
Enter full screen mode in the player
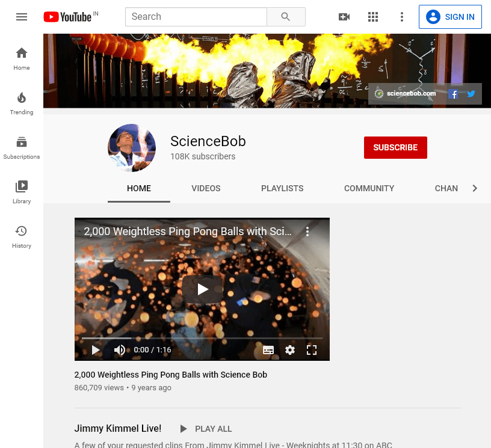[x=311, y=350]
